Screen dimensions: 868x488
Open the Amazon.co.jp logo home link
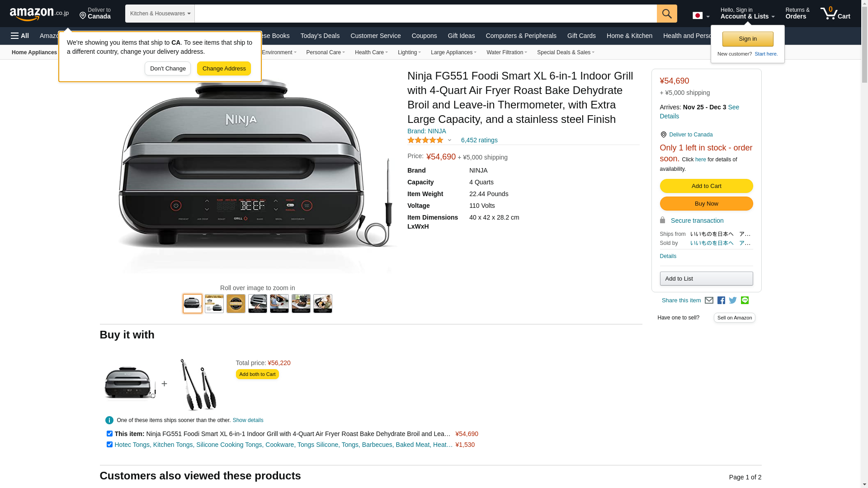tap(39, 14)
